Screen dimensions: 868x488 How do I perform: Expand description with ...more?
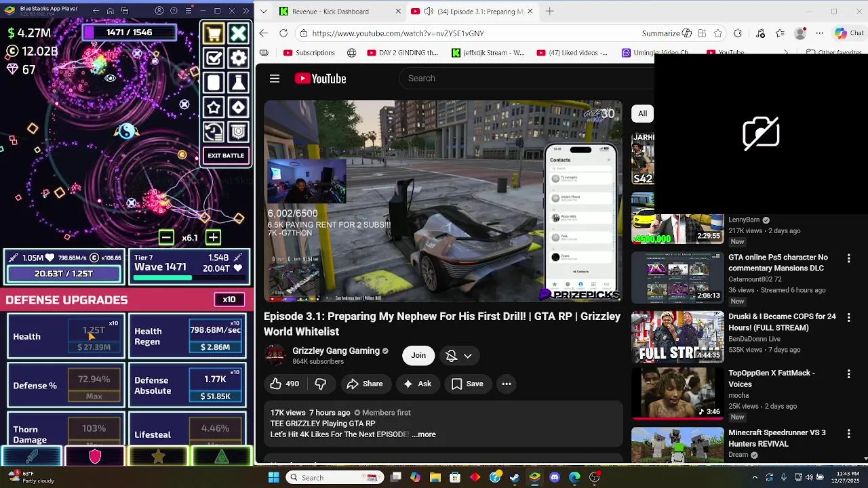(x=424, y=434)
